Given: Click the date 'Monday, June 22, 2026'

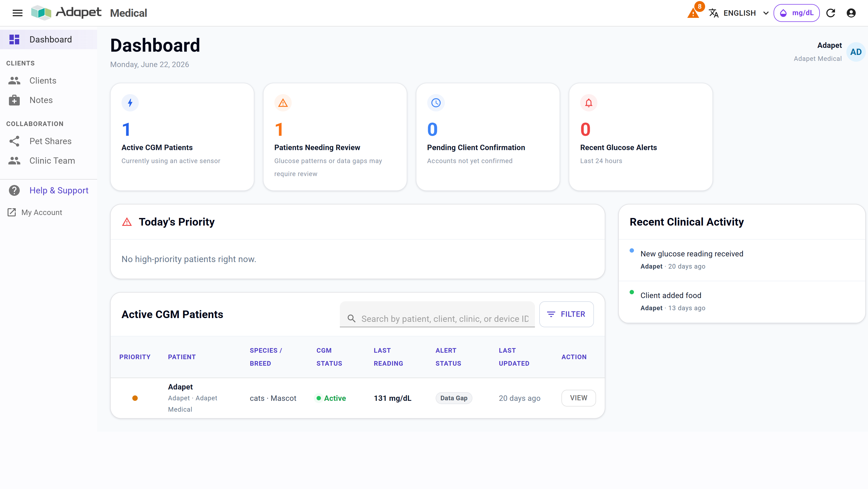Looking at the screenshot, I should click(150, 64).
